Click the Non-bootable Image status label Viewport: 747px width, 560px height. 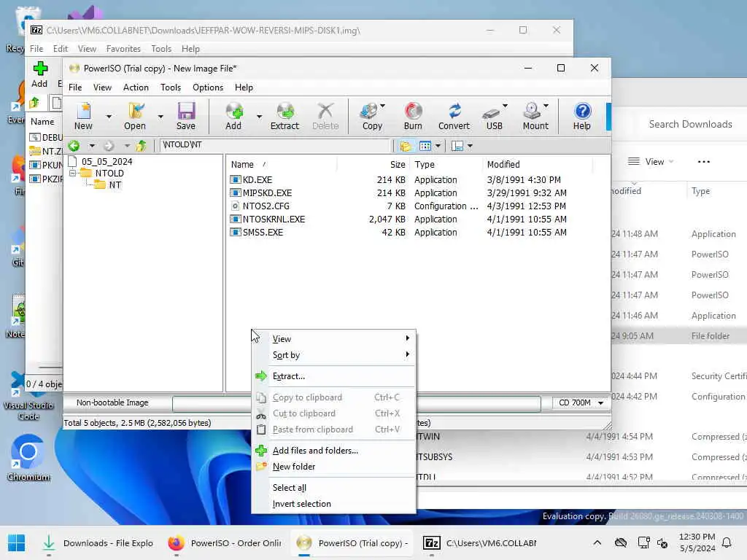coord(112,402)
